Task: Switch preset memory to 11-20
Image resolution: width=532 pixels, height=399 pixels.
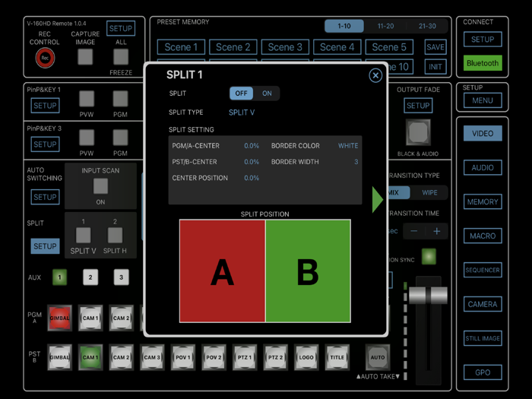Action: [386, 26]
